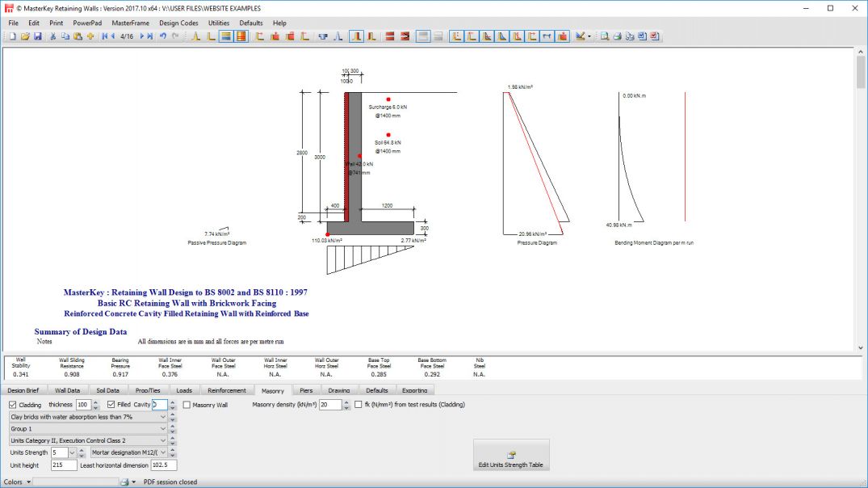The image size is (868, 488).
Task: Toggle the horizontal dimension diagram icon
Action: click(547, 36)
